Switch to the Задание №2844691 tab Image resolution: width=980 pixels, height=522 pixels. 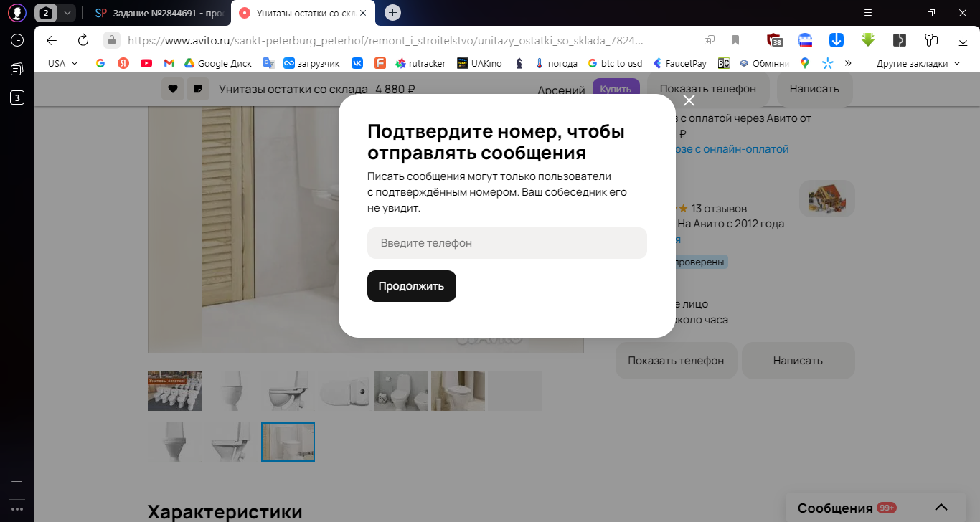pos(160,13)
